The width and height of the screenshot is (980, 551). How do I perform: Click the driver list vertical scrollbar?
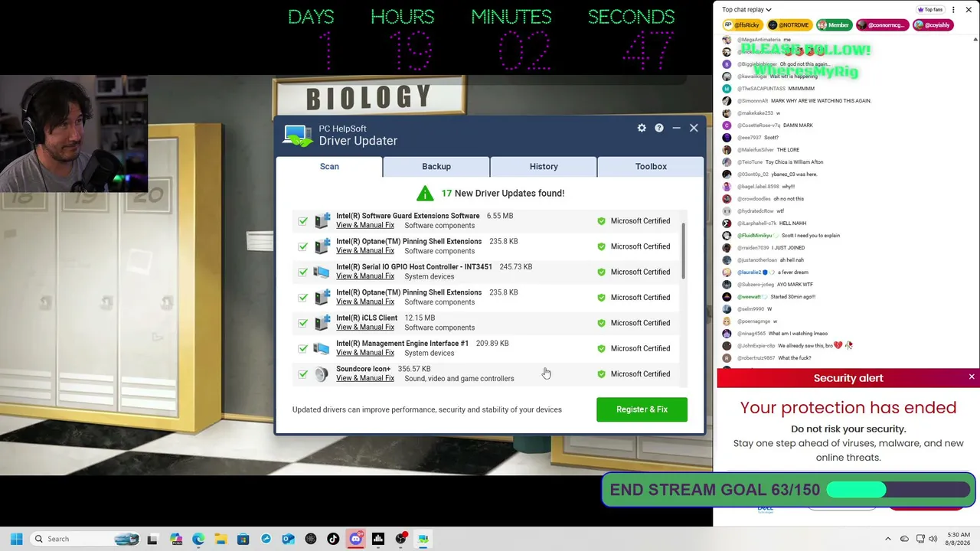coord(682,253)
